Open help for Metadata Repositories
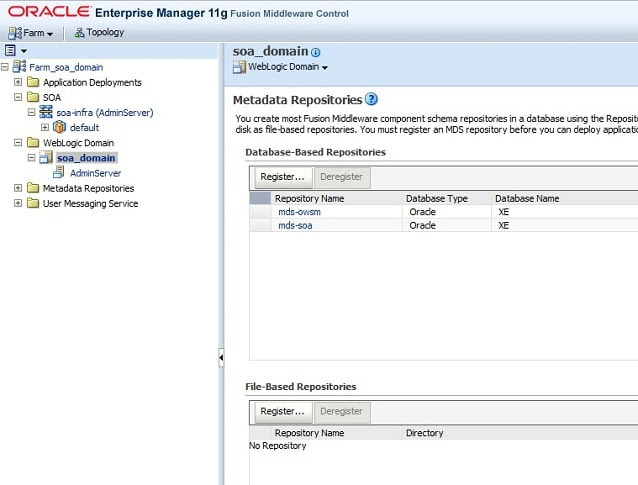The width and height of the screenshot is (638, 485). point(371,99)
